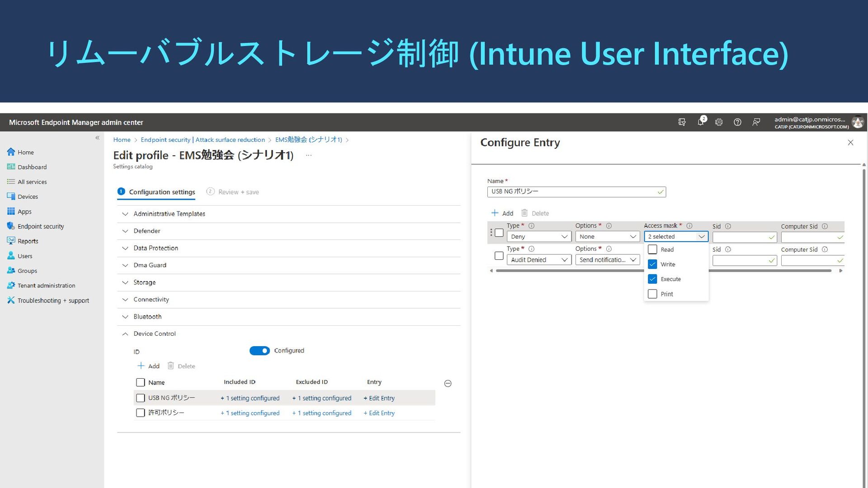Expand the Storage section
Image resolution: width=868 pixels, height=488 pixels.
288,282
